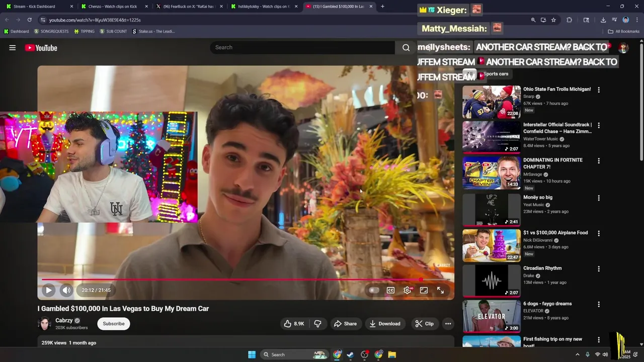Open options for Monëy so big
644x362 pixels.
click(599, 198)
